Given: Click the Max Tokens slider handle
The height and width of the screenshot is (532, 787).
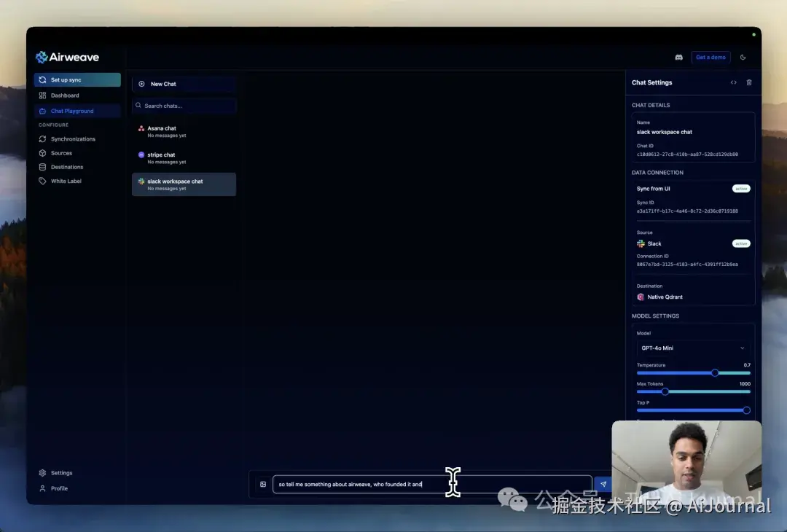Looking at the screenshot, I should coord(665,391).
